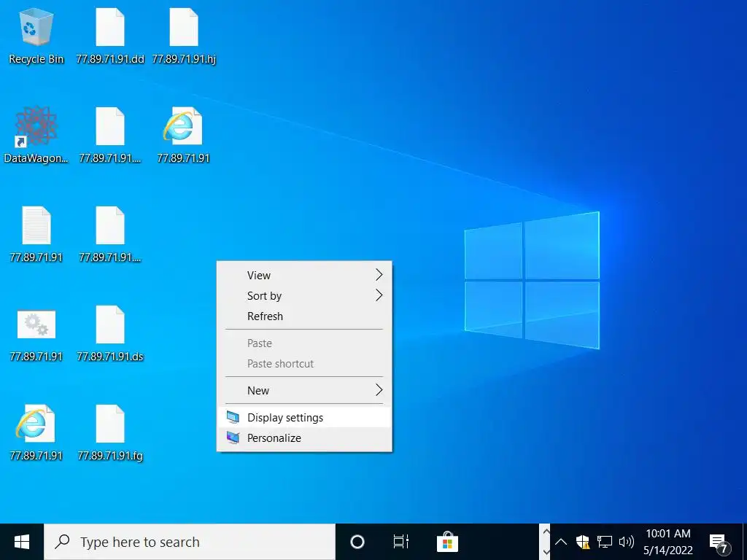Select the lined text document 77.89.71.91 icon
This screenshot has height=560, width=747.
click(x=36, y=234)
